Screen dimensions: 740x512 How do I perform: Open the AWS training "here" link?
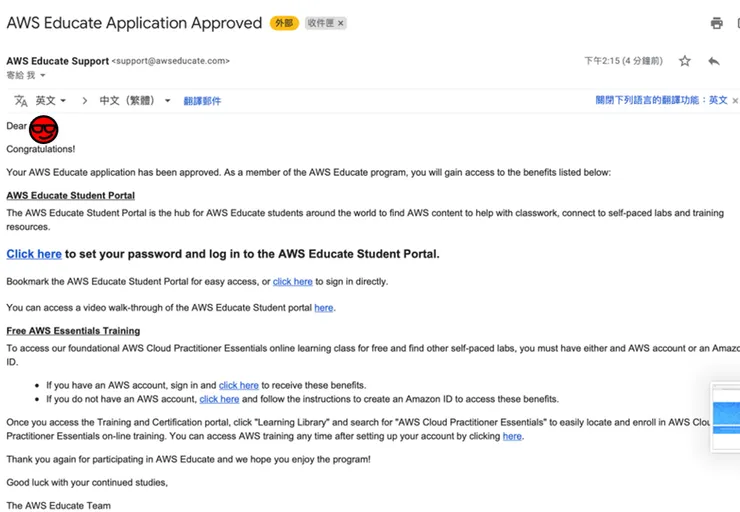pyautogui.click(x=512, y=436)
